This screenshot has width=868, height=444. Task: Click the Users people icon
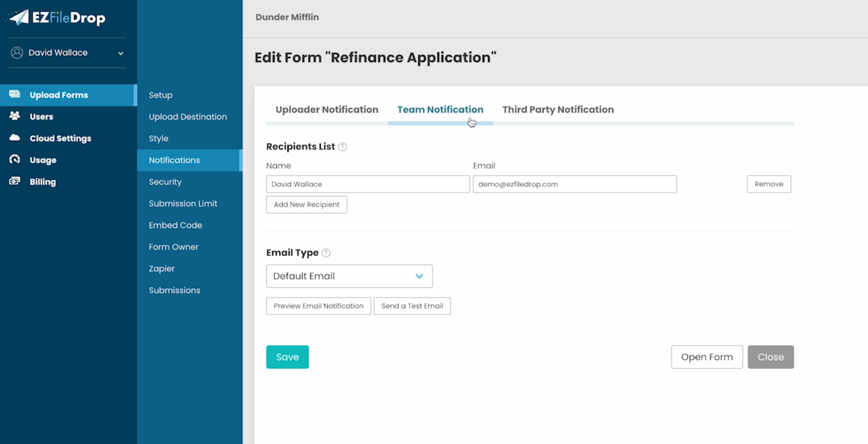coord(15,116)
